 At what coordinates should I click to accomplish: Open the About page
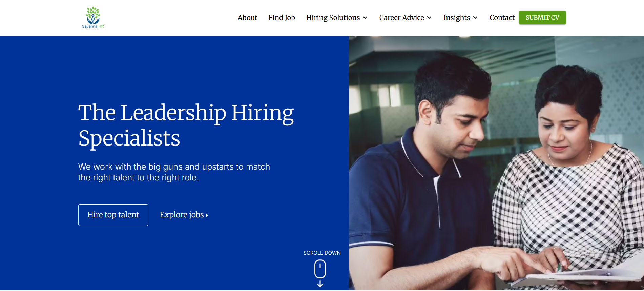pyautogui.click(x=247, y=18)
